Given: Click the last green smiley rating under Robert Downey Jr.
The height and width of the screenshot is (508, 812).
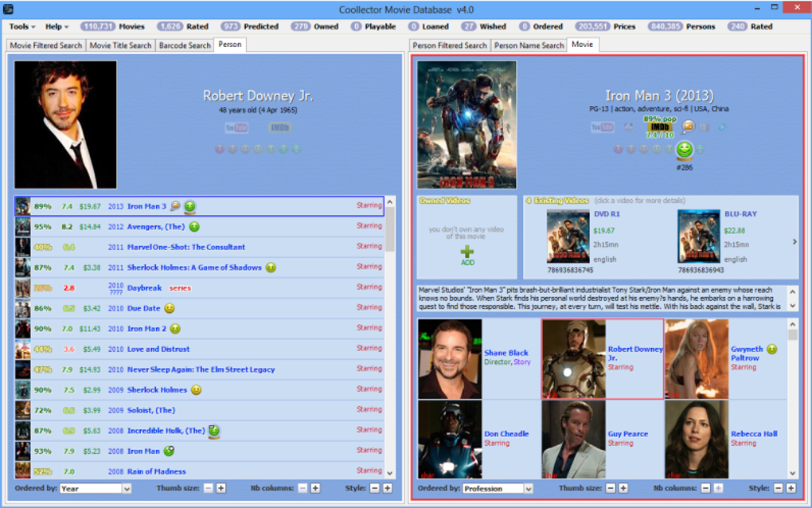Looking at the screenshot, I should pyautogui.click(x=296, y=150).
